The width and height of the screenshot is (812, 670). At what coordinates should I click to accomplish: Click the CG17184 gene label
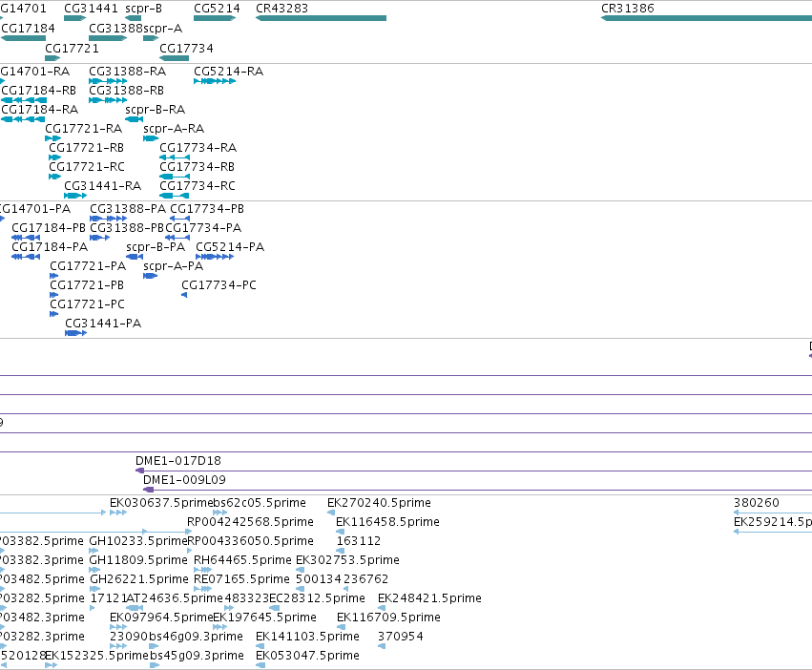tap(28, 28)
